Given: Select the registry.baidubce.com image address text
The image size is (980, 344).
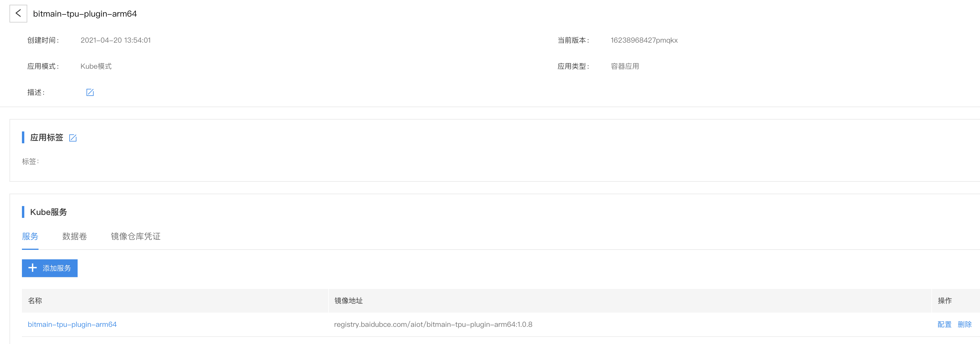Looking at the screenshot, I should [x=433, y=324].
